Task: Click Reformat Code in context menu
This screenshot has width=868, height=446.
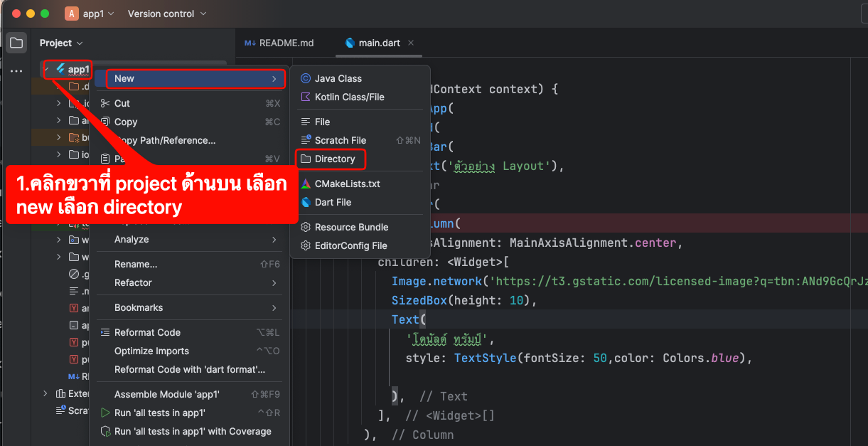Action: click(147, 332)
